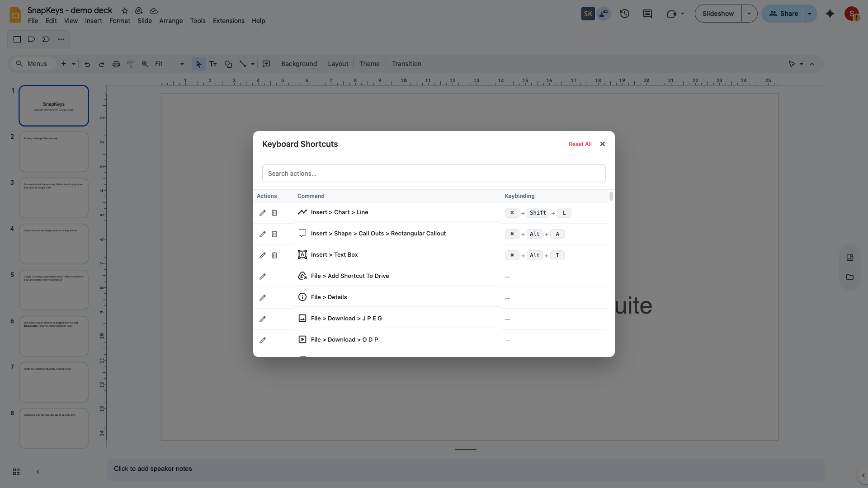The width and height of the screenshot is (868, 488).
Task: Open version history from the top bar
Action: 624,14
